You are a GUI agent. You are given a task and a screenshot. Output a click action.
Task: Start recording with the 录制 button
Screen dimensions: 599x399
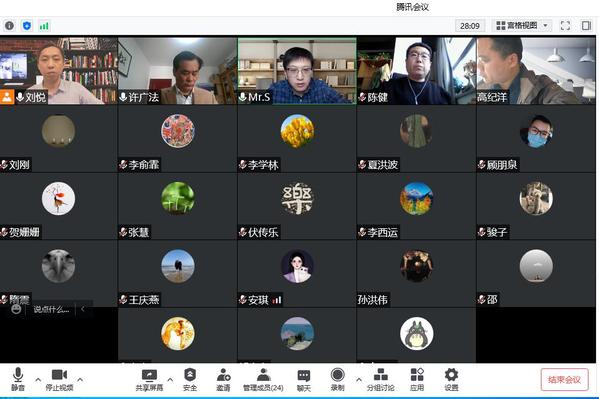(x=338, y=380)
